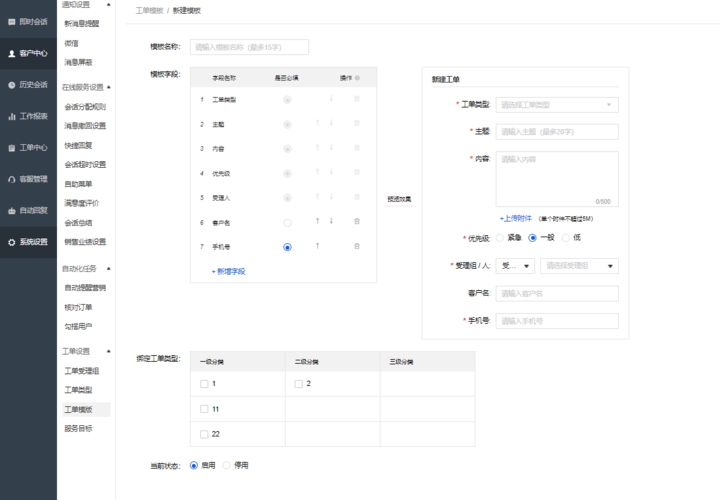This screenshot has height=500, width=721.
Task: Check the category 11 checkbox
Action: click(204, 409)
